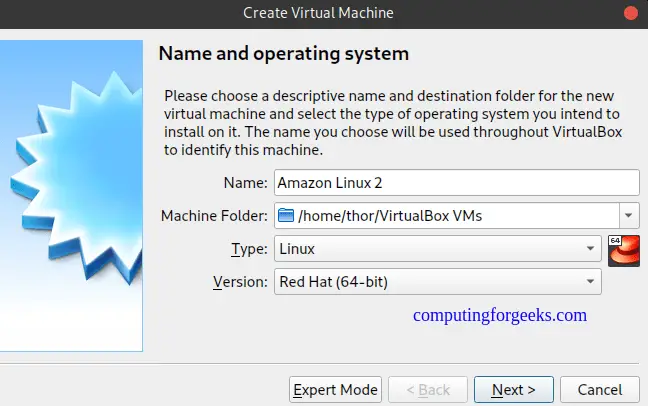Open the Machine Folder dropdown arrow

(629, 215)
